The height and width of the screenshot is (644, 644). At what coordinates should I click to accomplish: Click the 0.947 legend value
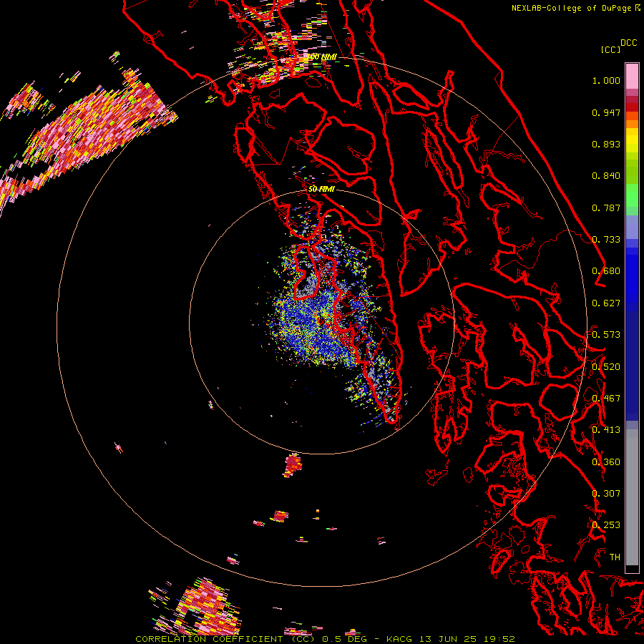(606, 112)
